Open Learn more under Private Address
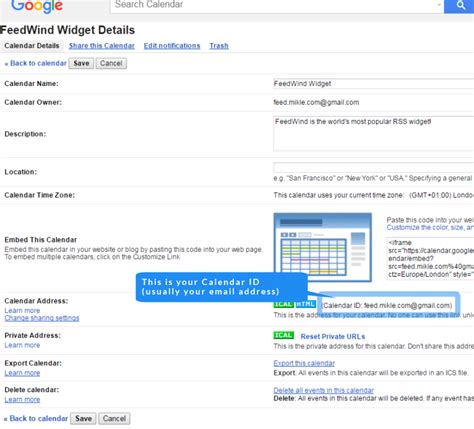 point(22,345)
